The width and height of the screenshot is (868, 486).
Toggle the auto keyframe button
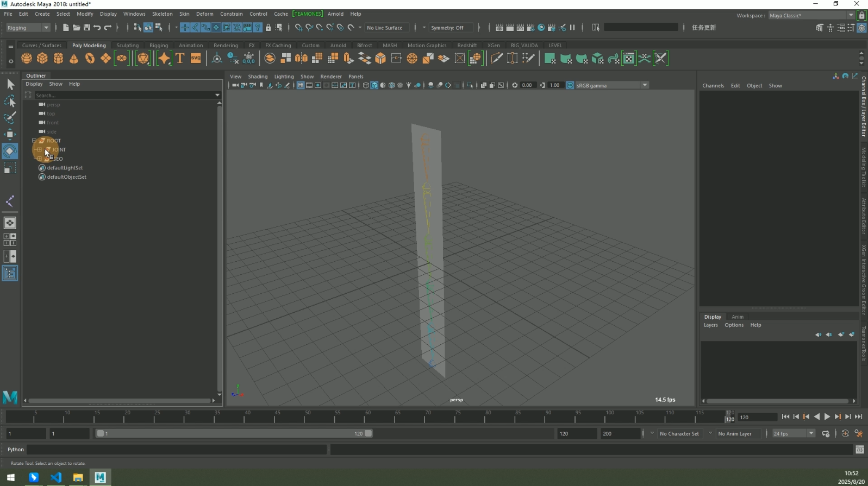[845, 433]
